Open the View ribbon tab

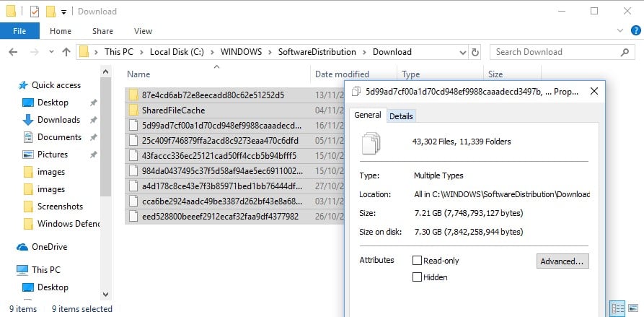(x=143, y=31)
